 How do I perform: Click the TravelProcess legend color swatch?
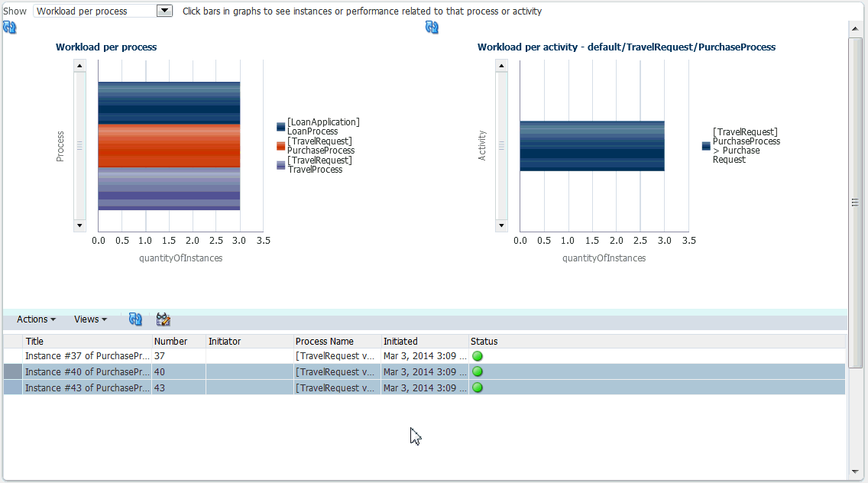(x=280, y=165)
